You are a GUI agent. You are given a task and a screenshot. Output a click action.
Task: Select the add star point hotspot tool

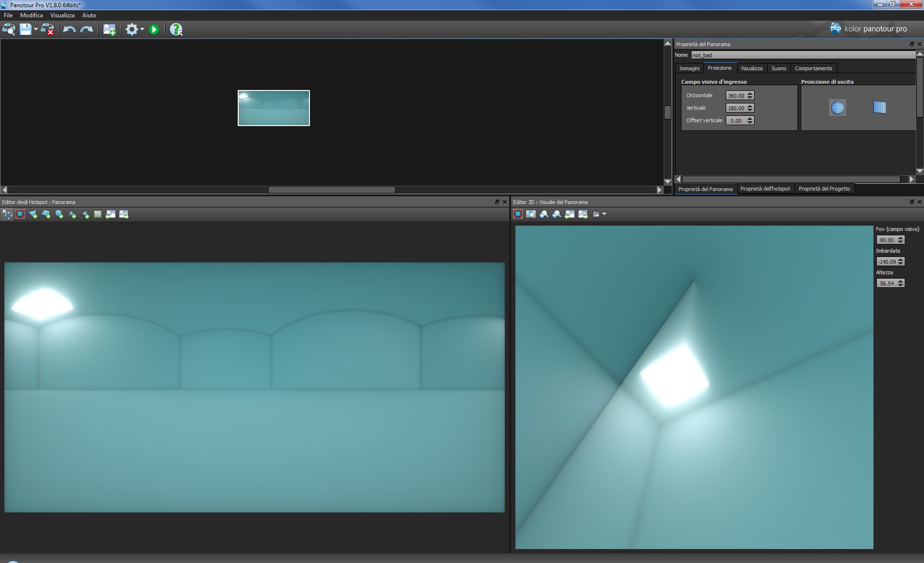coord(72,215)
